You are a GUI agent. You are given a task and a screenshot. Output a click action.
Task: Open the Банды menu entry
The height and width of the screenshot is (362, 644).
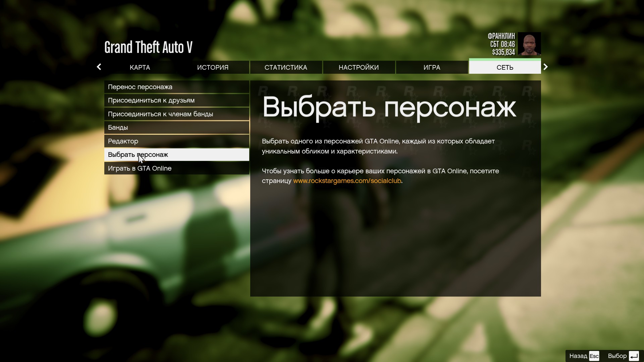(x=177, y=127)
